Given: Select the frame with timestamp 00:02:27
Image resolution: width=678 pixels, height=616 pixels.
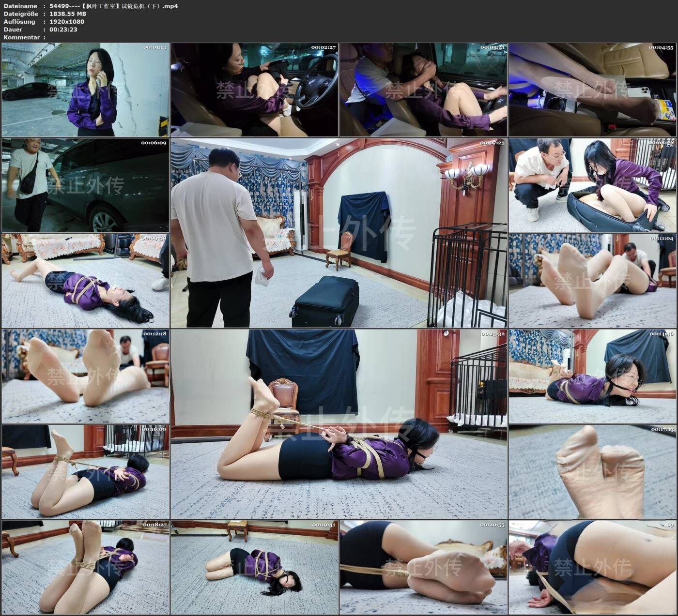Looking at the screenshot, I should click(254, 90).
